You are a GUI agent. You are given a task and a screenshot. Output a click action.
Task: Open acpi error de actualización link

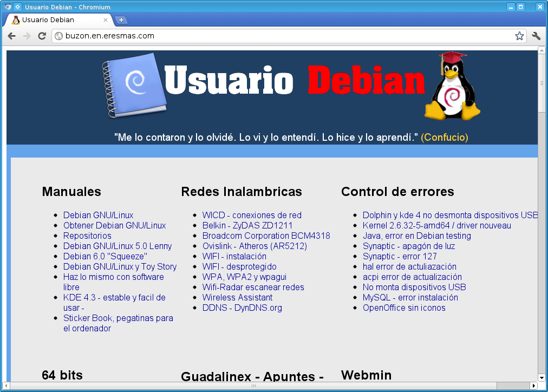pyautogui.click(x=413, y=277)
